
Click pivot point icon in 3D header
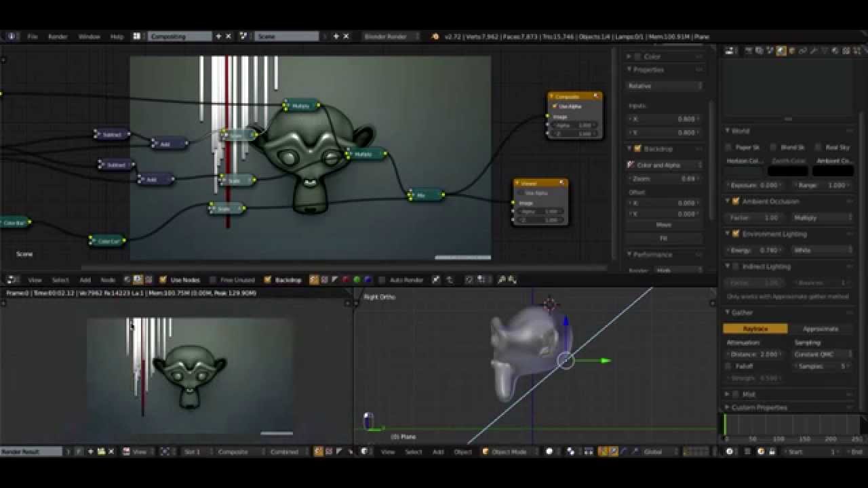coord(571,451)
